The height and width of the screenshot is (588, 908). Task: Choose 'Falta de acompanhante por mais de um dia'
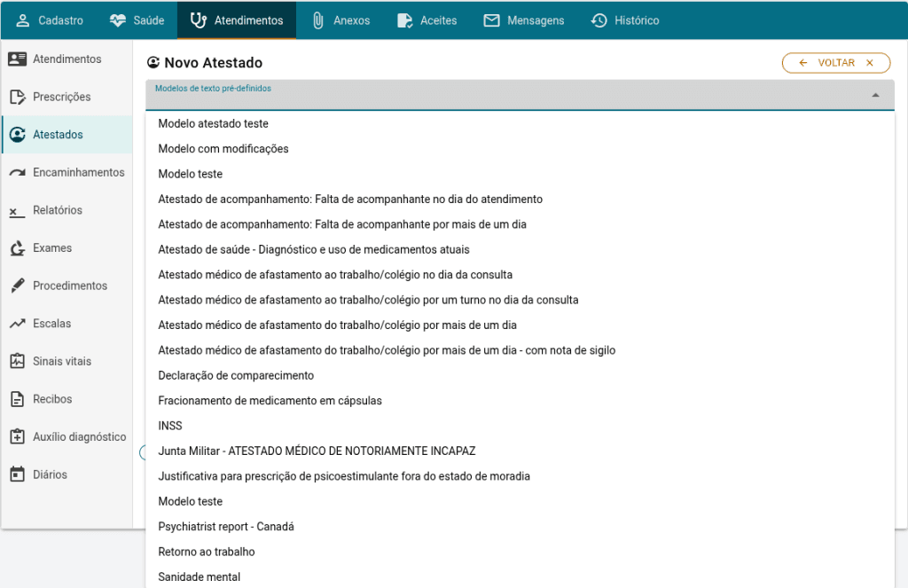[x=520, y=224]
